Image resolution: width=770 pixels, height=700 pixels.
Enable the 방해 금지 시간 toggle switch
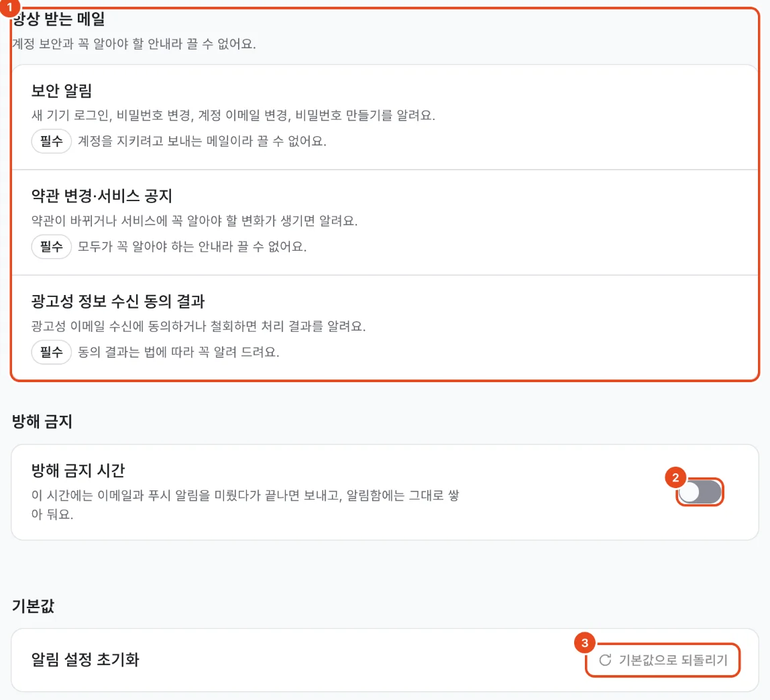coord(700,492)
